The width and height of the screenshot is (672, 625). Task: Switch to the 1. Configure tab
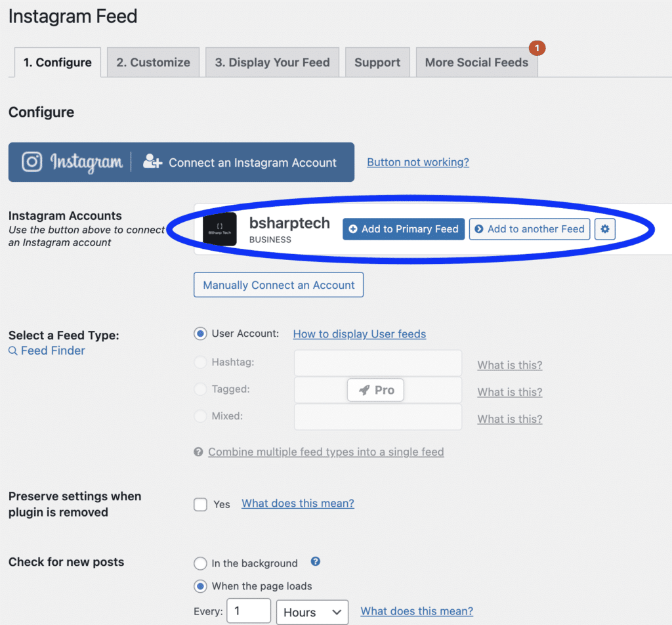pos(58,62)
